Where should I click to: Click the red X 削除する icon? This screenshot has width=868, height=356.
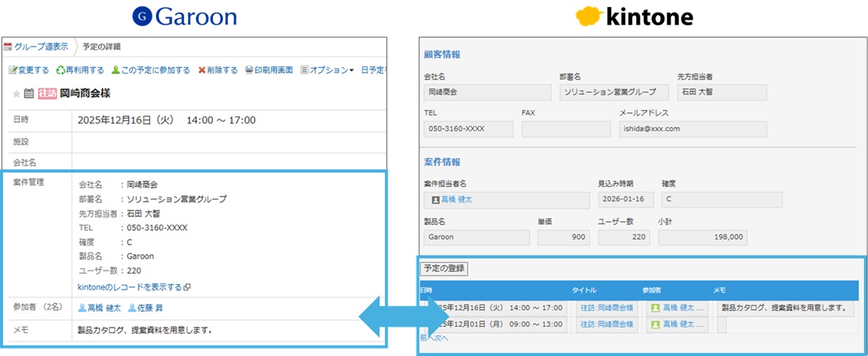(202, 70)
